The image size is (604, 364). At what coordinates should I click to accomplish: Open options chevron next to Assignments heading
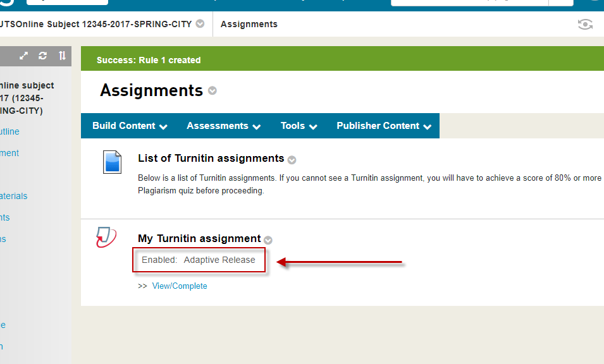coord(213,91)
